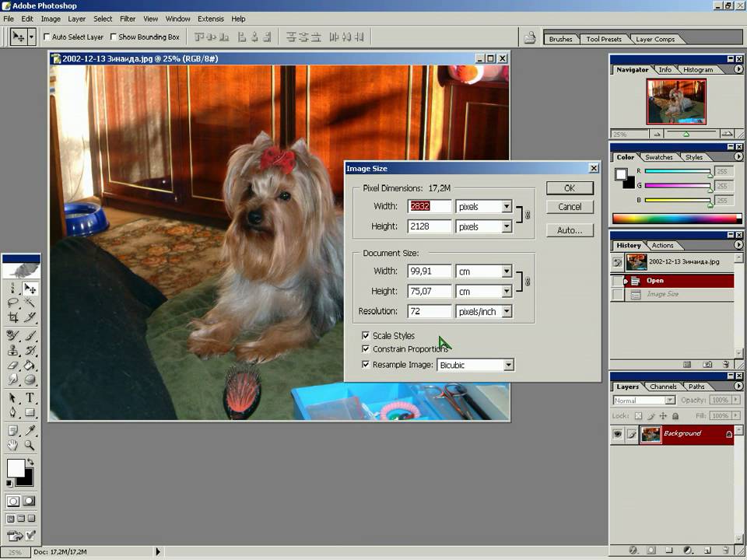The width and height of the screenshot is (747, 560).
Task: Select the Lasso tool
Action: [13, 303]
